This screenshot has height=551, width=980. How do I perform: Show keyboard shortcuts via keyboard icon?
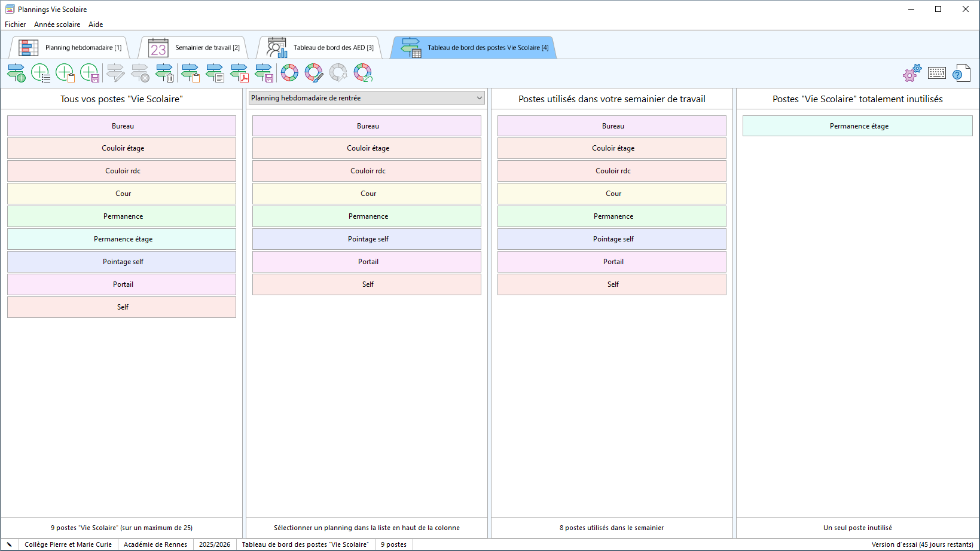tap(937, 73)
